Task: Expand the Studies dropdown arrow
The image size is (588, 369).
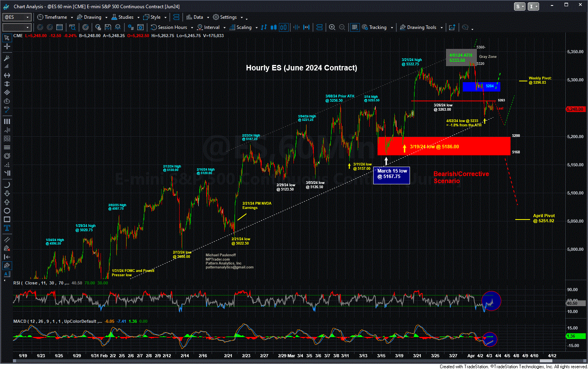Action: pos(138,18)
